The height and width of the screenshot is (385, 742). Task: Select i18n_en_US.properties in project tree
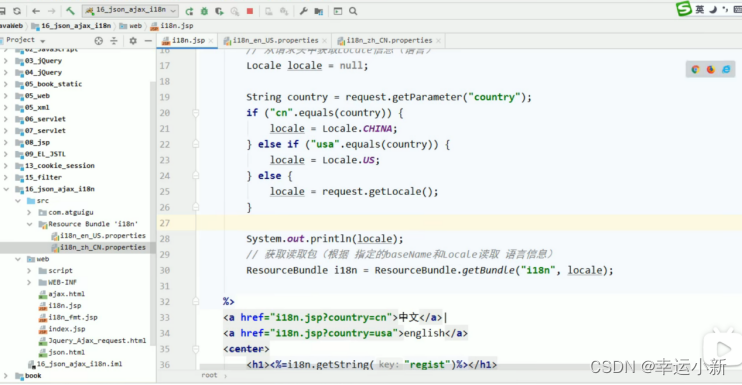98,236
